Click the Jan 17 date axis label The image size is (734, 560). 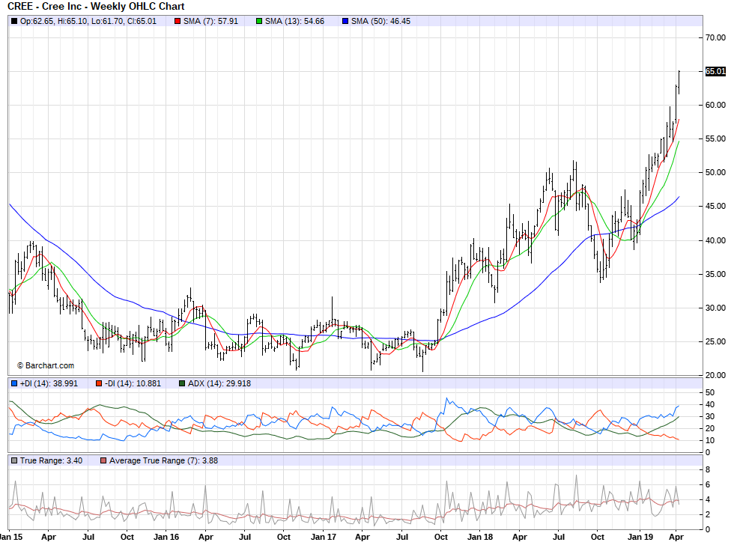324,537
